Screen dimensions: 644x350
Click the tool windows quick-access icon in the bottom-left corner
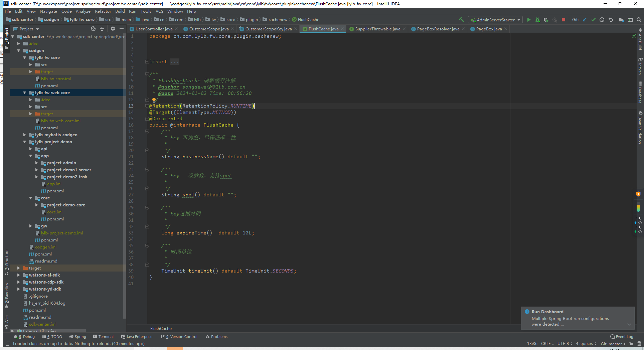tap(8, 344)
